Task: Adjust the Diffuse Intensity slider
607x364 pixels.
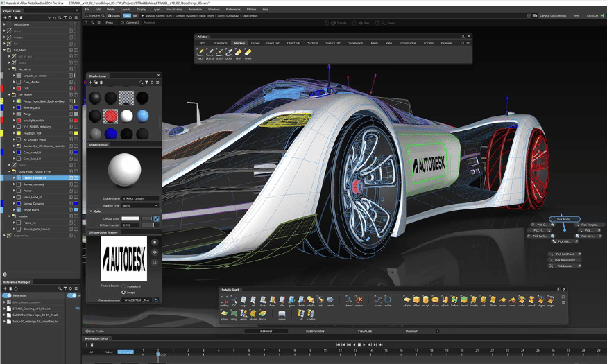Action: (149, 225)
